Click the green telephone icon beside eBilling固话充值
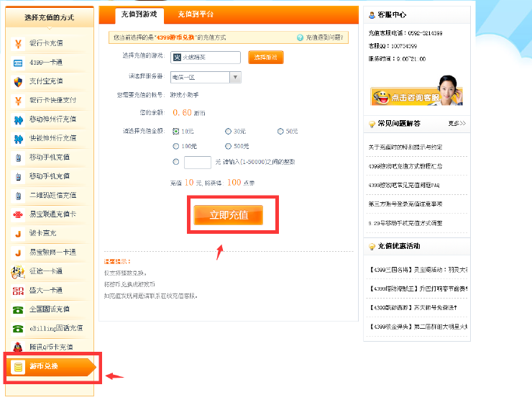The height and width of the screenshot is (400, 532). click(18, 329)
